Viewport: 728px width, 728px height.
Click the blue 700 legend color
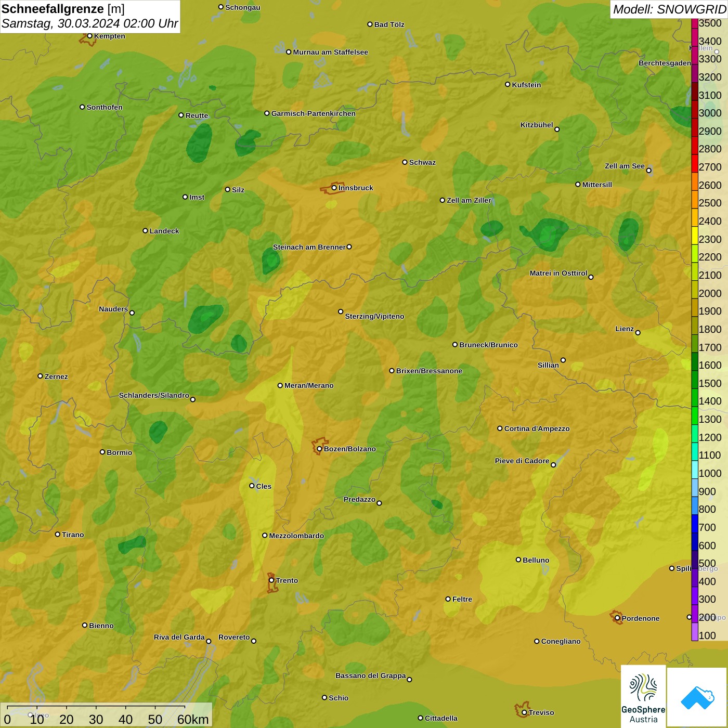(695, 524)
